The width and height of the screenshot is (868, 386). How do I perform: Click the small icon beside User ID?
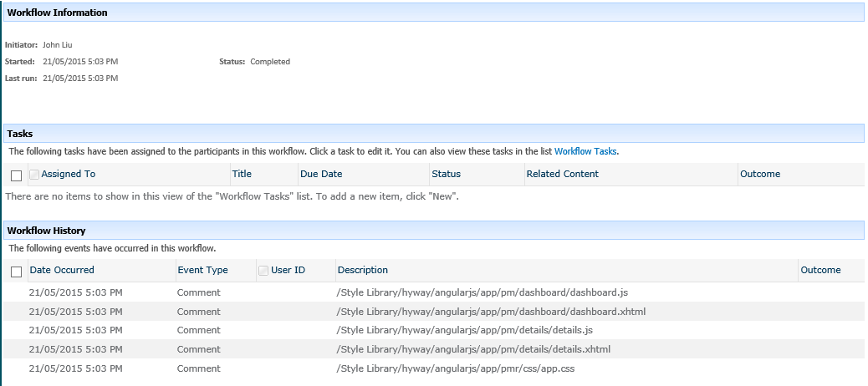click(263, 271)
